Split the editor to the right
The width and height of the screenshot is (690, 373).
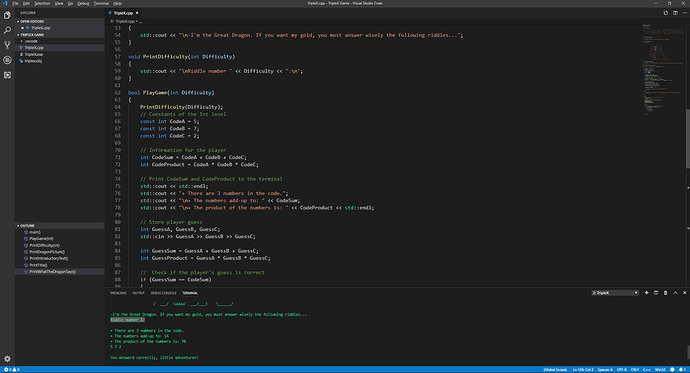(675, 13)
